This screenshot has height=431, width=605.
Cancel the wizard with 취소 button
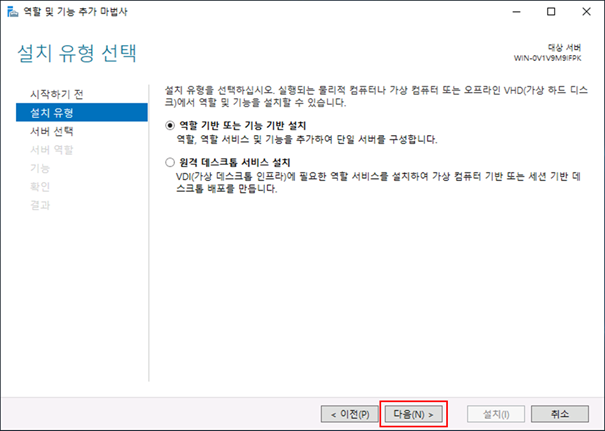click(x=560, y=414)
